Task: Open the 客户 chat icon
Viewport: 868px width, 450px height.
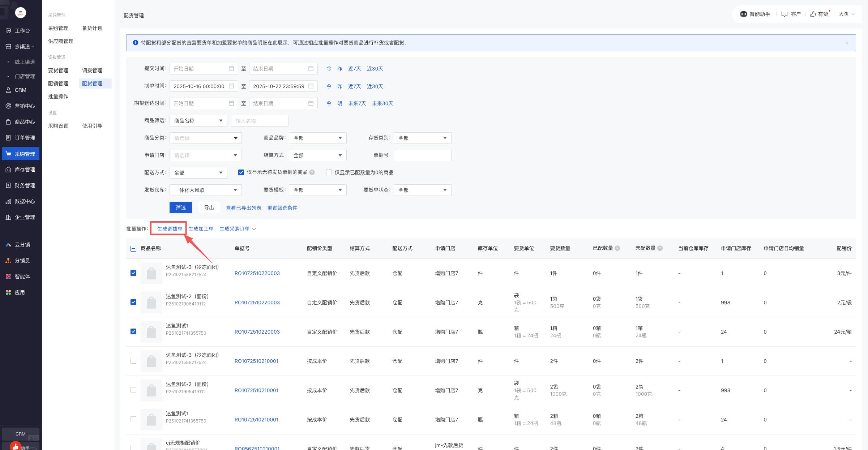Action: coord(784,14)
